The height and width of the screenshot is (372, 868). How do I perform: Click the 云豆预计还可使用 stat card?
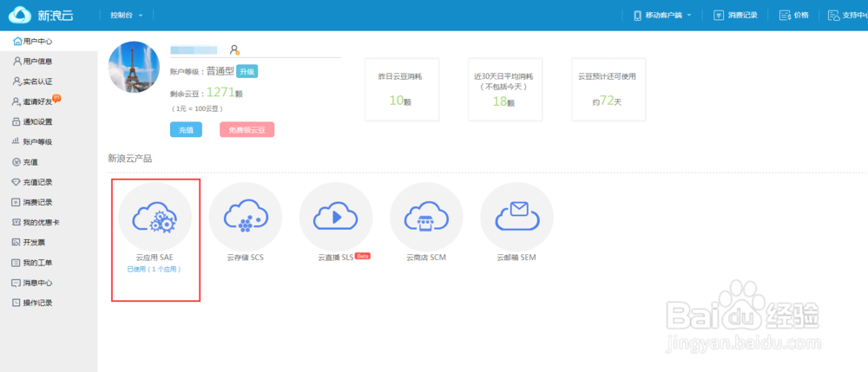tap(608, 89)
